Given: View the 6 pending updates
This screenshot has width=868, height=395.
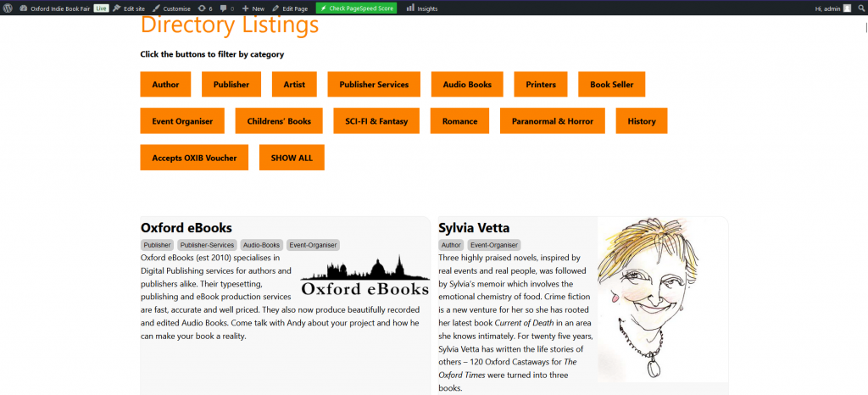Looking at the screenshot, I should tap(205, 8).
